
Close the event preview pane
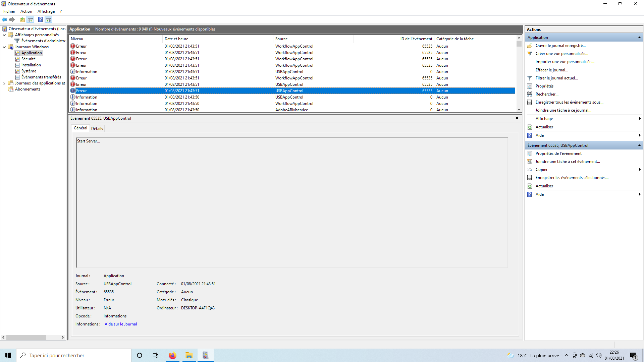[517, 118]
